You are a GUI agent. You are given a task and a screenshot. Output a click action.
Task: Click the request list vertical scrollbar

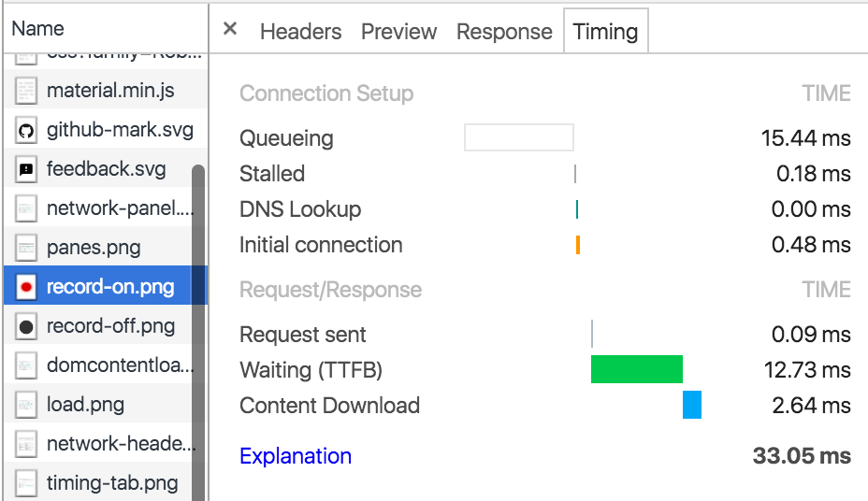[198, 327]
